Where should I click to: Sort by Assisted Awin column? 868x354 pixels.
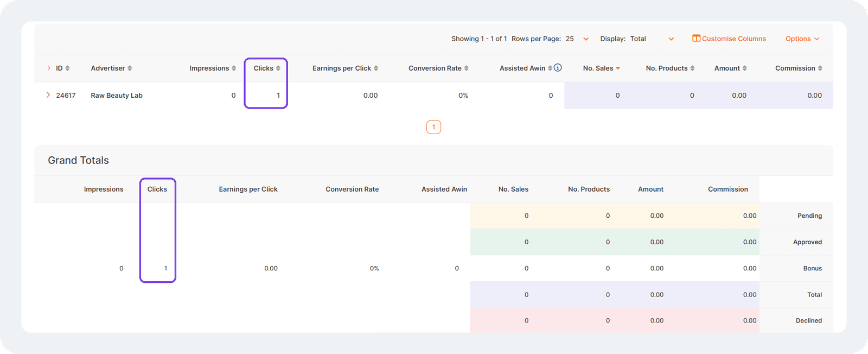(526, 68)
